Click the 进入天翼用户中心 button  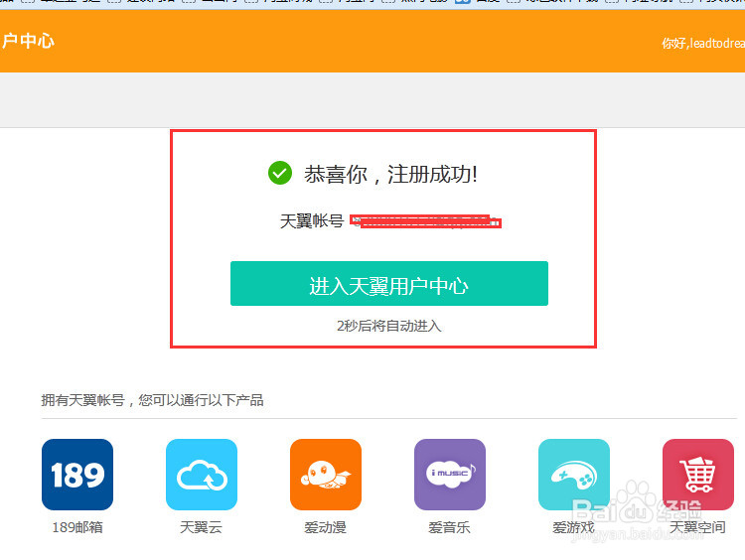click(x=389, y=283)
